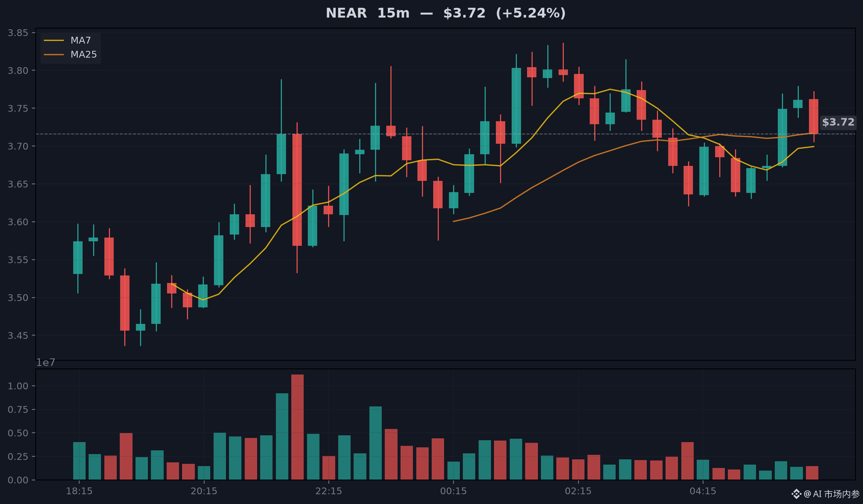Screen dimensions: 863x504
Task: Select the MA7 legend label
Action: tap(81, 40)
